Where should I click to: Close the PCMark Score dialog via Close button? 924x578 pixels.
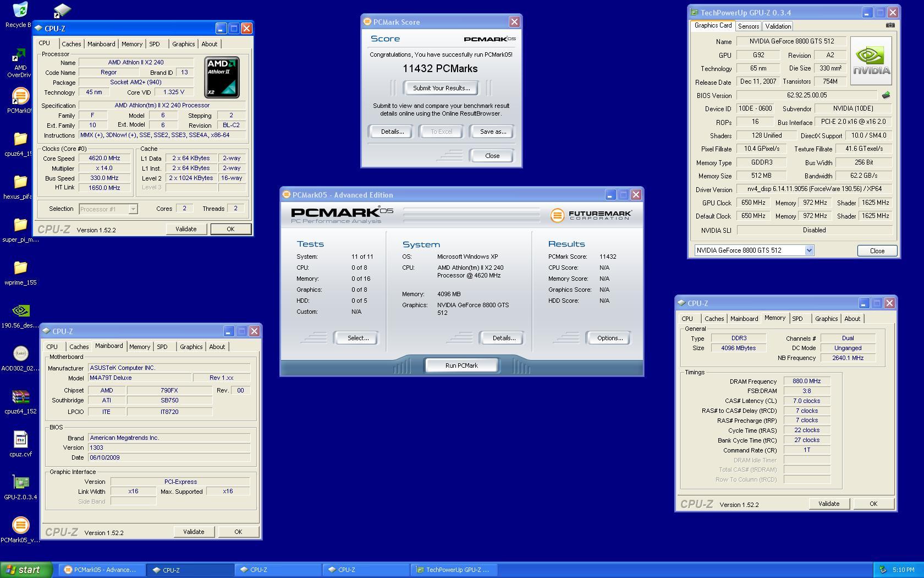tap(492, 156)
